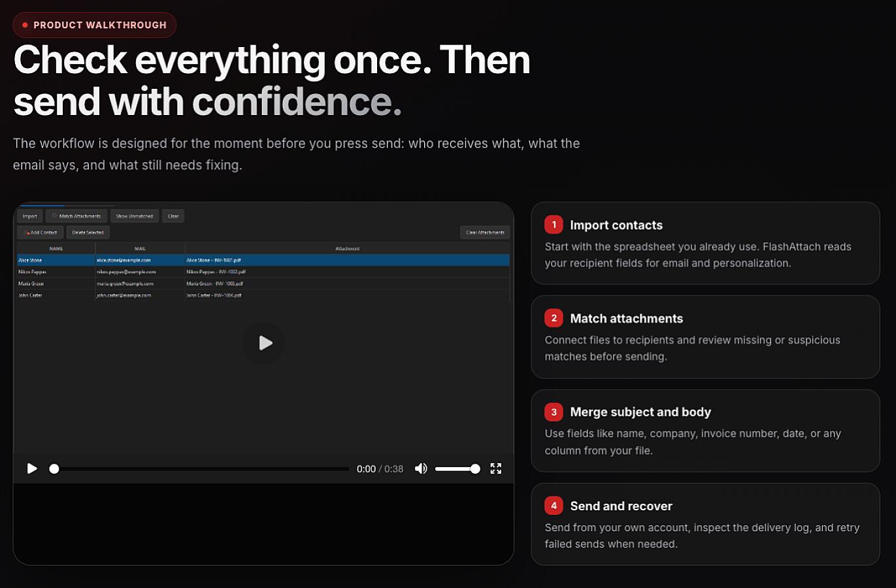Click the red step 3 number badge
Viewport: 896px width, 588px height.
[x=554, y=412]
